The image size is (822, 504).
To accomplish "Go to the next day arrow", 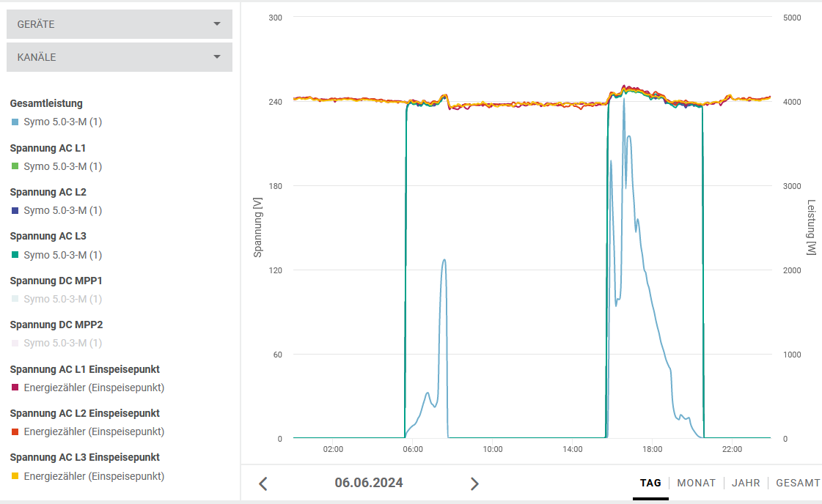I will 474,483.
